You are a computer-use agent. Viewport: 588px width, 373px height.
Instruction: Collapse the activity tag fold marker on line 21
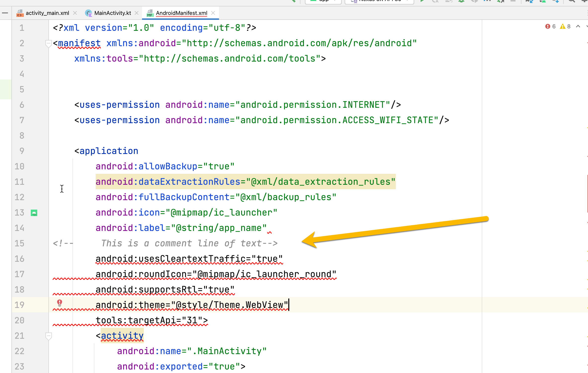pyautogui.click(x=48, y=336)
